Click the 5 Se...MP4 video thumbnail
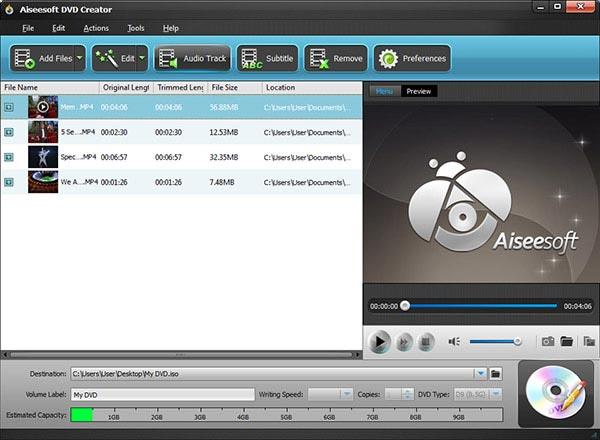The height and width of the screenshot is (440, 600). tap(43, 132)
